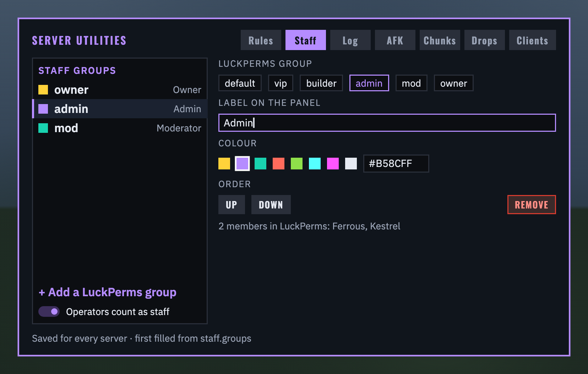Click the hex colour field #B58CFF

pos(396,163)
